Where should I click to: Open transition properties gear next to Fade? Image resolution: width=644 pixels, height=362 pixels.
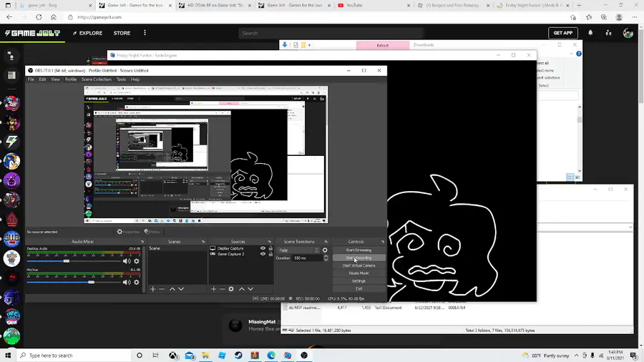point(325,250)
